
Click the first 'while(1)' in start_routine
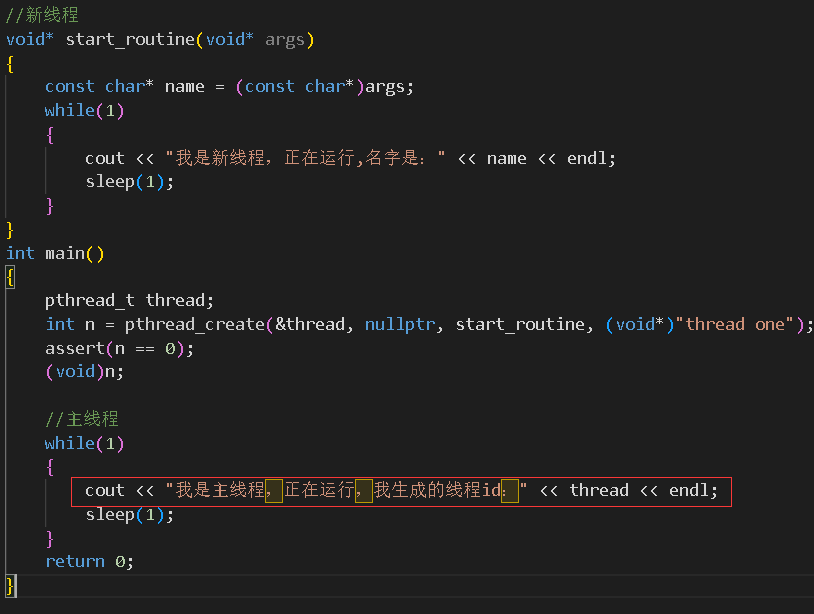[84, 111]
